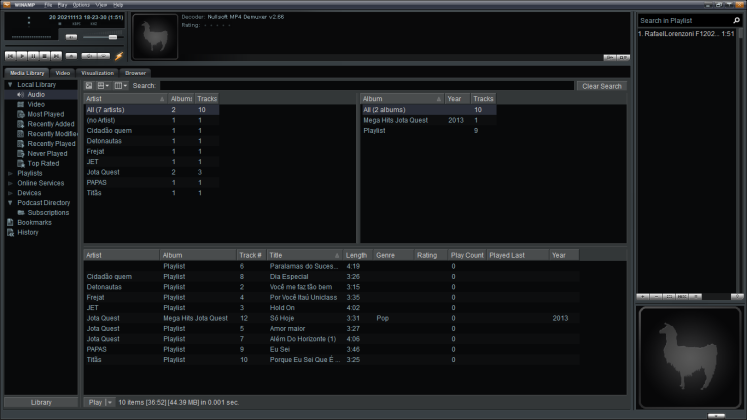Pause the current track
The width and height of the screenshot is (747, 420).
point(33,56)
